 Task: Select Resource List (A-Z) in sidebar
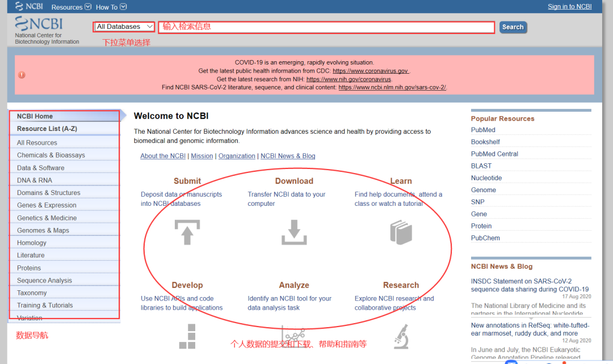point(64,129)
